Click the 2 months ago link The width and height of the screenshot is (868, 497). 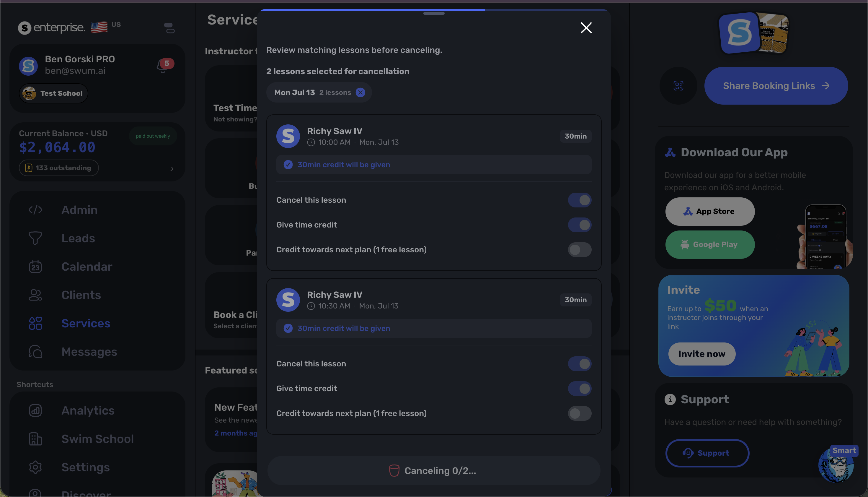pos(235,433)
